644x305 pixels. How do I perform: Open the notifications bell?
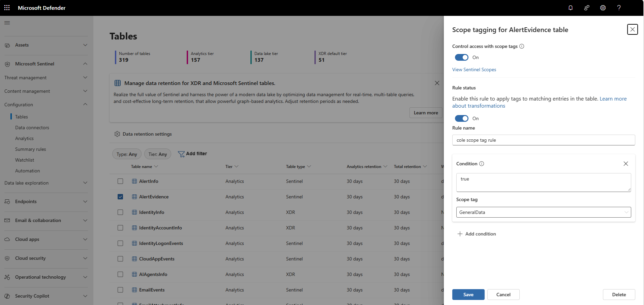(571, 7)
